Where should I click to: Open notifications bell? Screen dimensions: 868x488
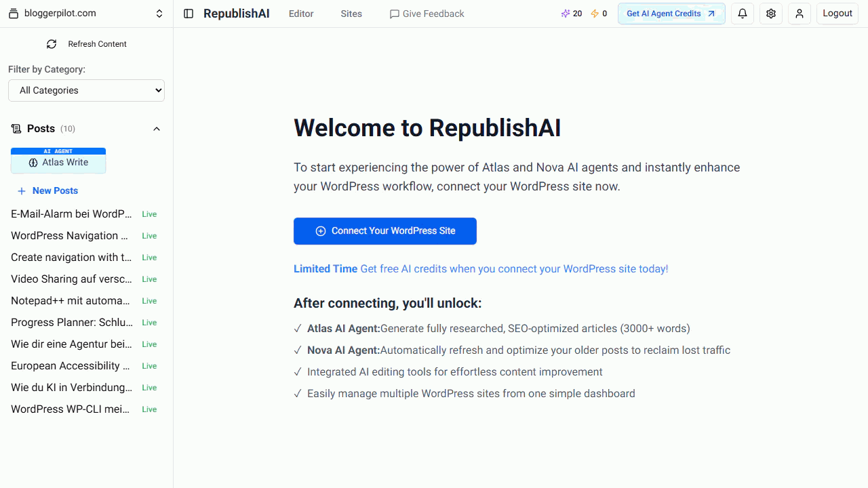pyautogui.click(x=743, y=14)
